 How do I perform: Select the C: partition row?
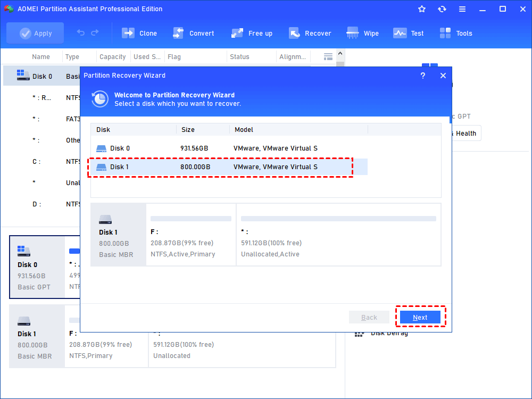pos(41,162)
